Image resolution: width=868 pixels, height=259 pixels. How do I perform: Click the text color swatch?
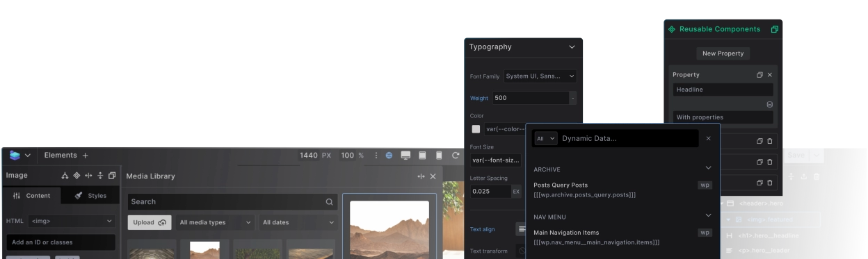[476, 128]
